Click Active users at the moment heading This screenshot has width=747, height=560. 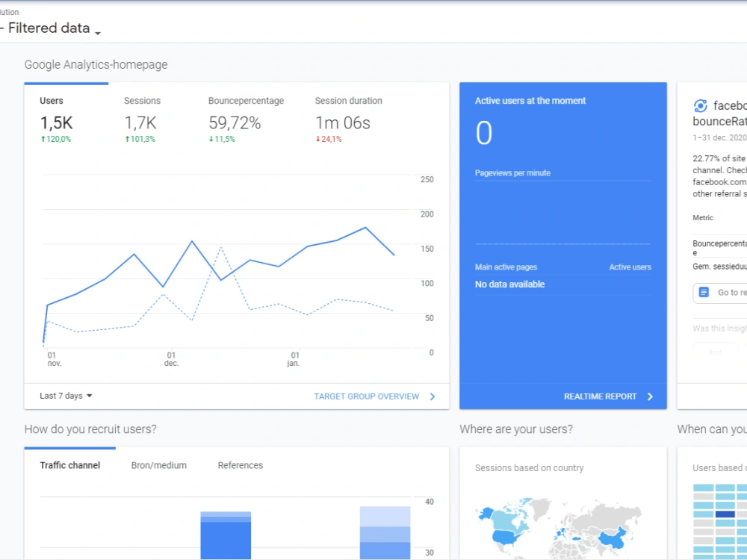[530, 101]
